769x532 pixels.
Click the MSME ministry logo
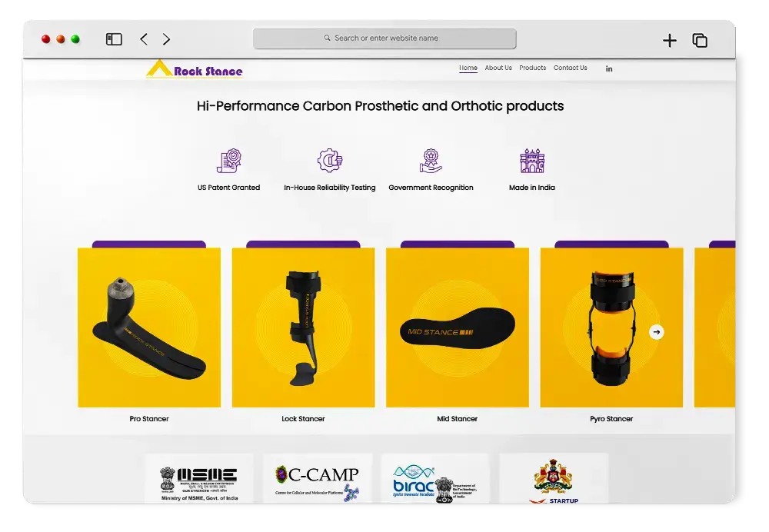(x=199, y=483)
